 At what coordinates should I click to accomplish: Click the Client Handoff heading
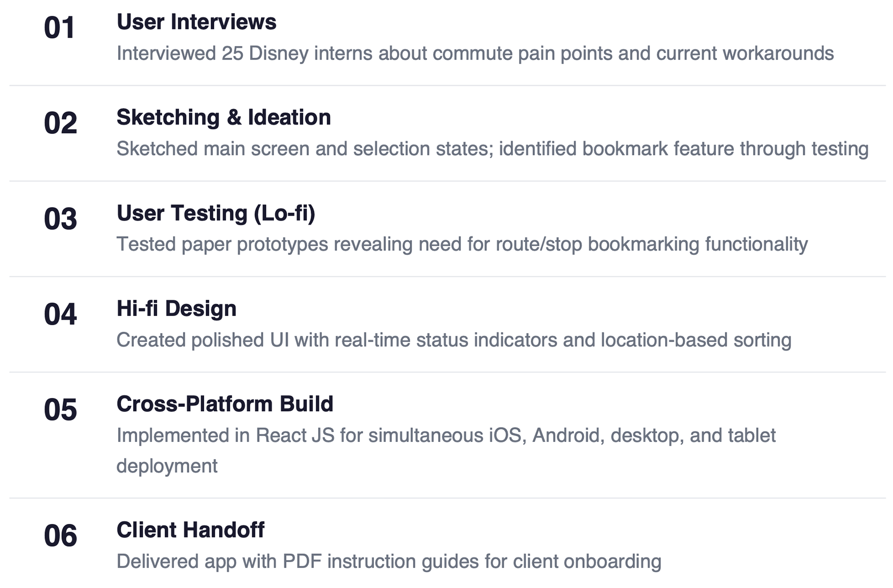[x=190, y=530]
